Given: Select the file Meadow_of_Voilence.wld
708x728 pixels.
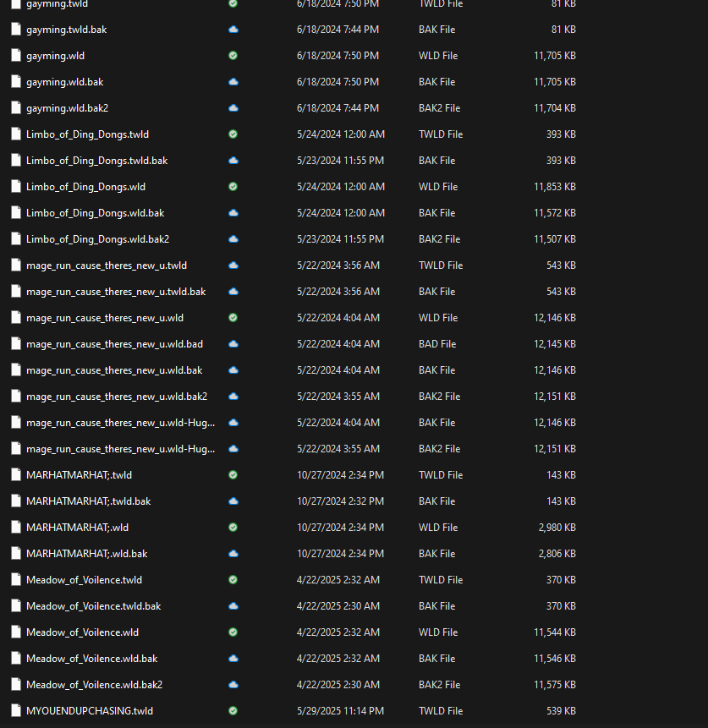Looking at the screenshot, I should [82, 632].
